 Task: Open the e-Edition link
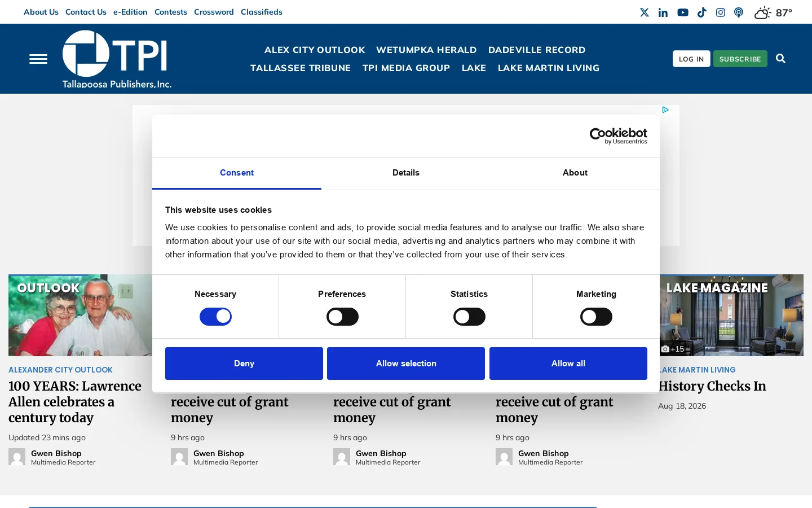tap(130, 12)
